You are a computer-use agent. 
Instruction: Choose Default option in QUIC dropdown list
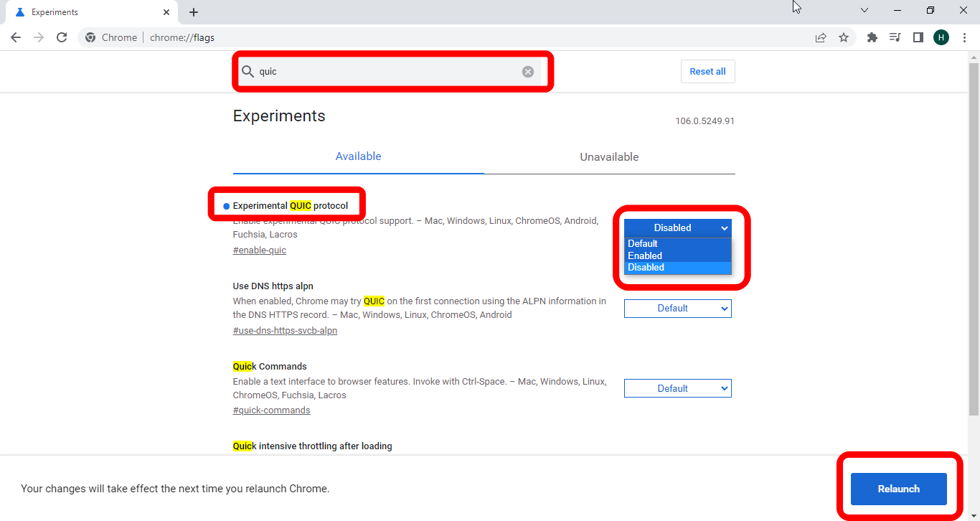(x=643, y=244)
